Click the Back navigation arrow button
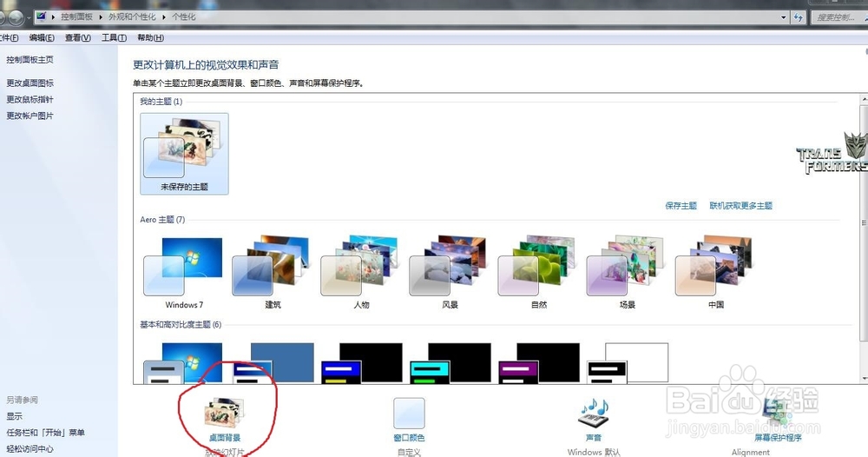This screenshot has width=868, height=457. [1, 17]
